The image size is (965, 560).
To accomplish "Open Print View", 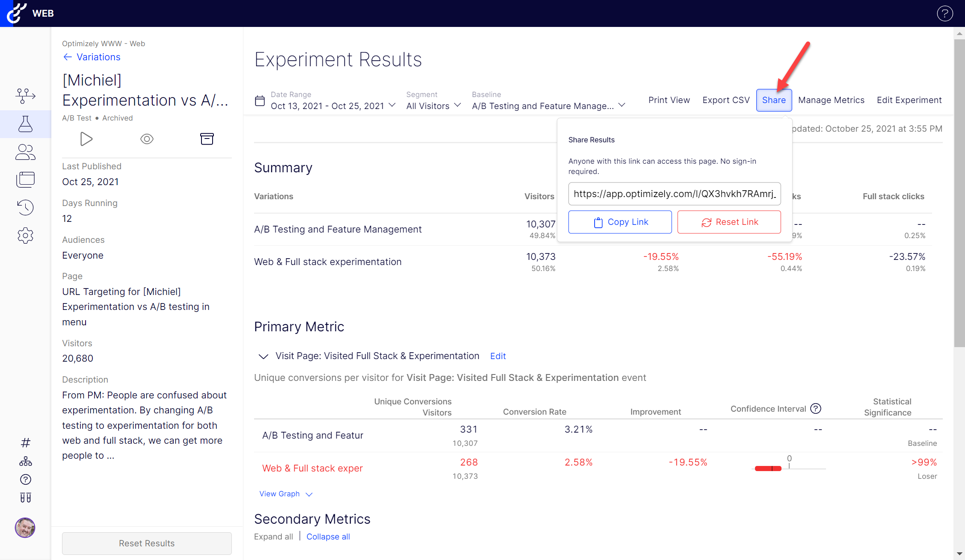I will 669,100.
